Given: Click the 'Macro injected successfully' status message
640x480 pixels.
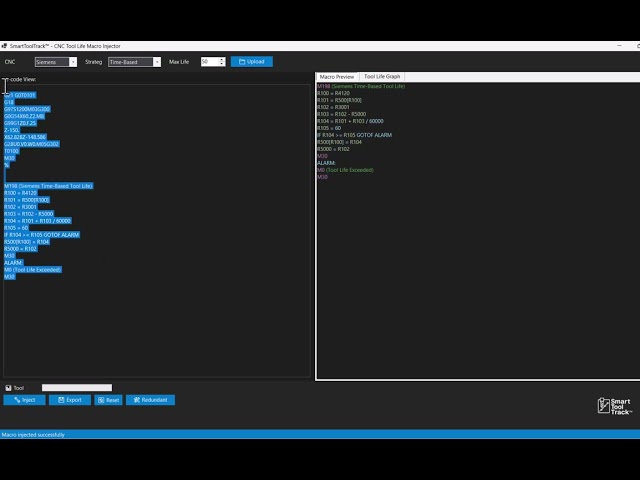Looking at the screenshot, I should [x=33, y=435].
